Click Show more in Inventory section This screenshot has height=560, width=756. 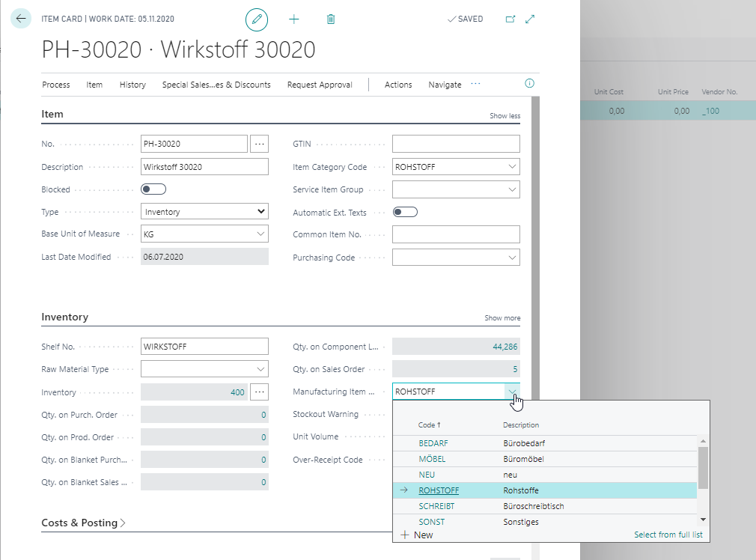coord(502,318)
